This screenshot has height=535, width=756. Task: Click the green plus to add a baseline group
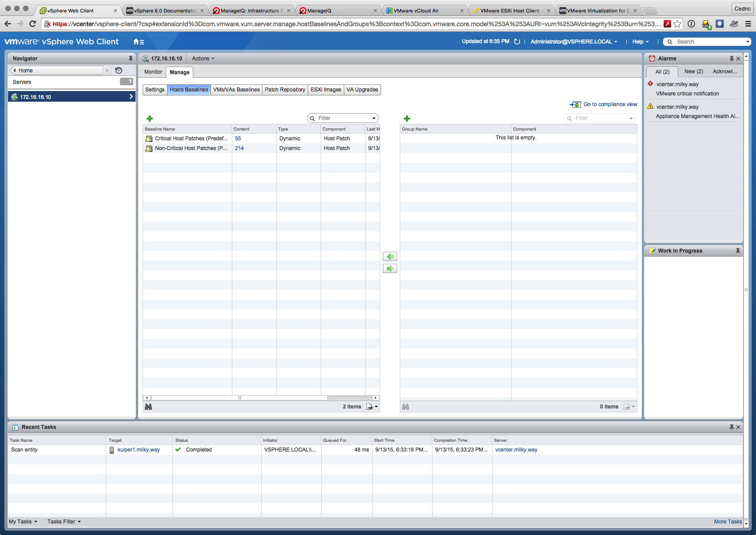point(407,119)
